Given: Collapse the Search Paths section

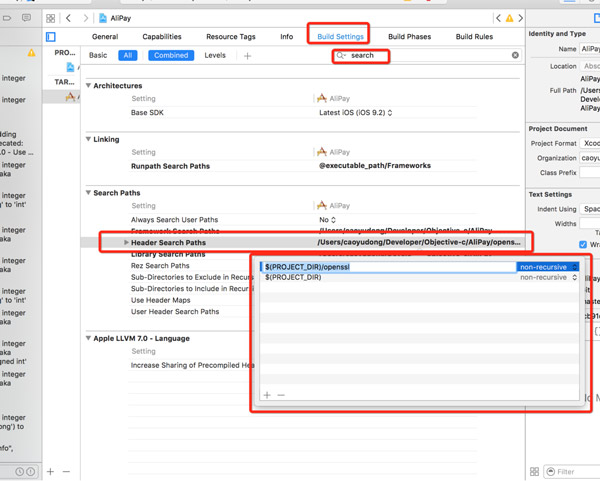Looking at the screenshot, I should (x=89, y=193).
